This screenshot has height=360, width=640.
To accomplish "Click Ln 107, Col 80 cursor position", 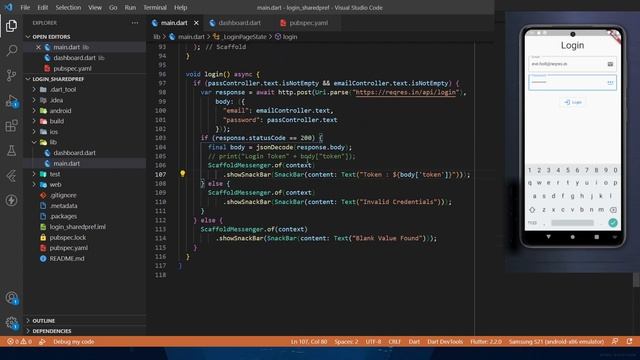I will click(x=309, y=342).
